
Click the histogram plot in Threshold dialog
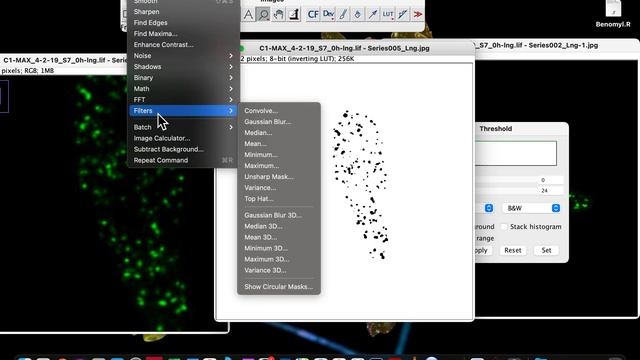coord(516,153)
